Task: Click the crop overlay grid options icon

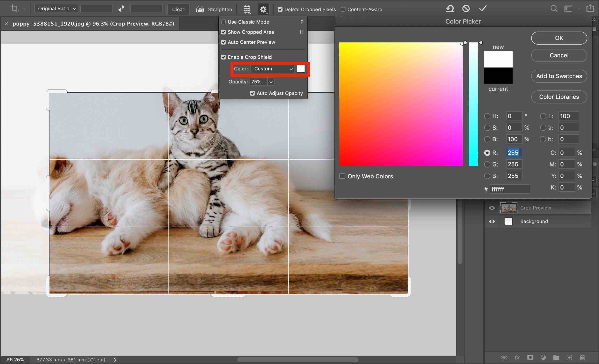Action: click(247, 9)
